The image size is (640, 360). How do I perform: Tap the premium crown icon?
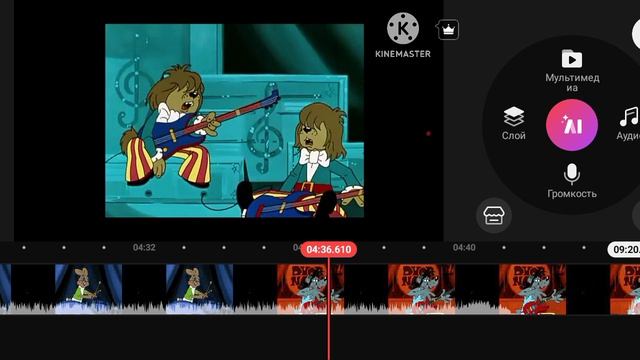tap(448, 30)
